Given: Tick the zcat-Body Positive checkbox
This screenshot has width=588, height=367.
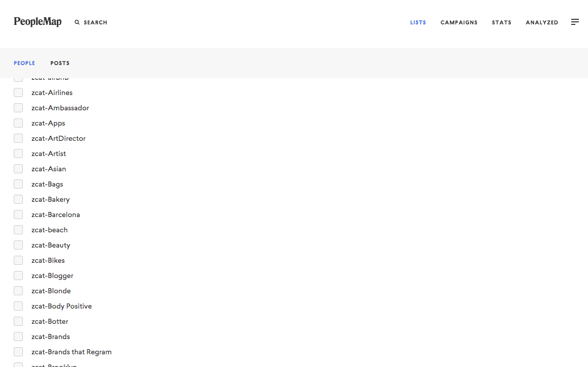Looking at the screenshot, I should tap(18, 306).
